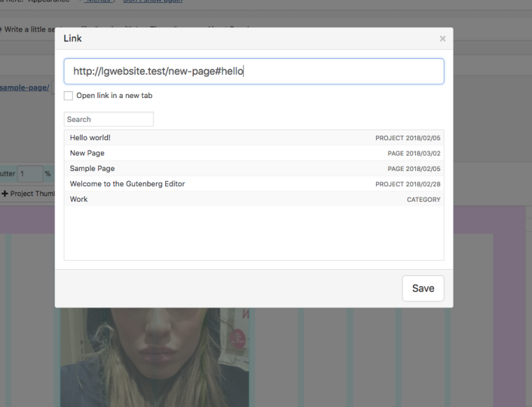Click the Search box in Link dialog
532x407 pixels.
(108, 119)
